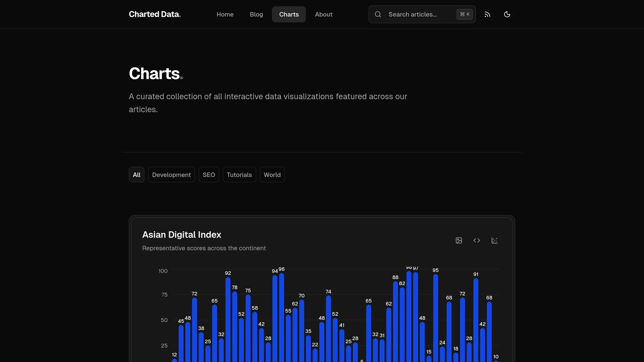Open the Blog section

click(x=256, y=14)
